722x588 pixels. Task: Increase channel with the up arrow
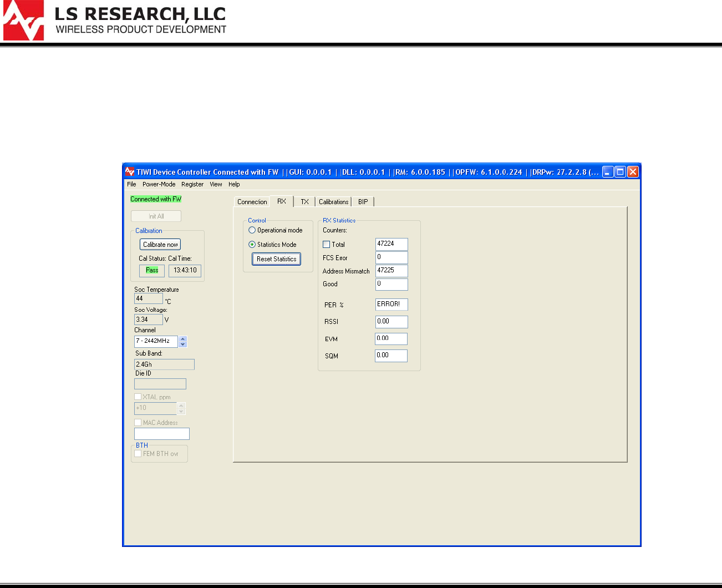coord(183,339)
